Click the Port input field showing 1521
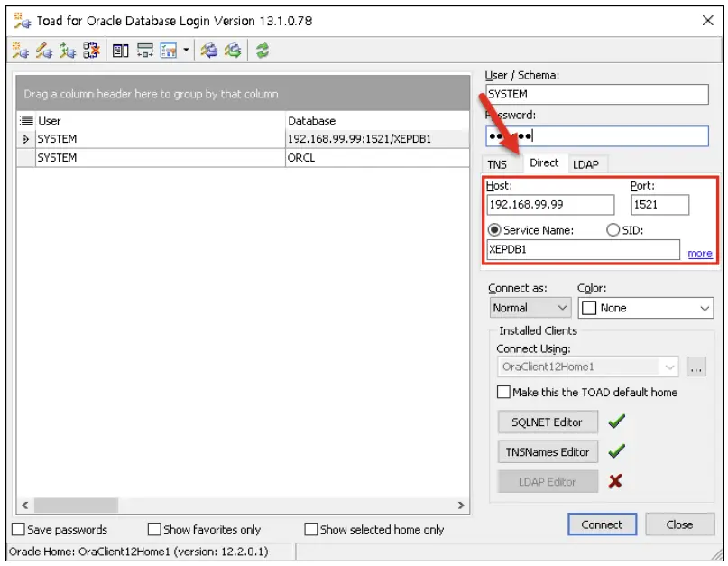The image size is (728, 566). tap(659, 205)
